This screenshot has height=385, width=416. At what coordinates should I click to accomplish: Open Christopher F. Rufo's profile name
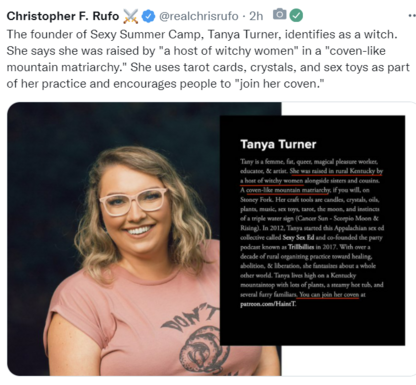63,16
